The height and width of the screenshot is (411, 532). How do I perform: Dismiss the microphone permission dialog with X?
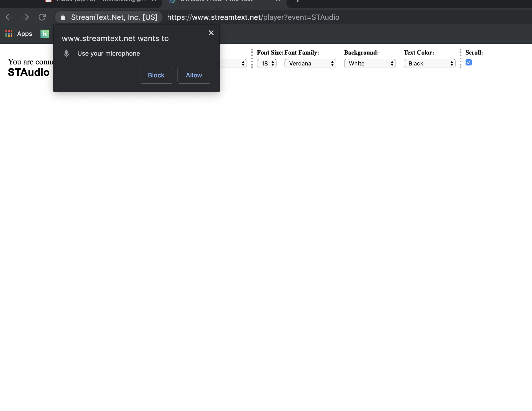[211, 33]
